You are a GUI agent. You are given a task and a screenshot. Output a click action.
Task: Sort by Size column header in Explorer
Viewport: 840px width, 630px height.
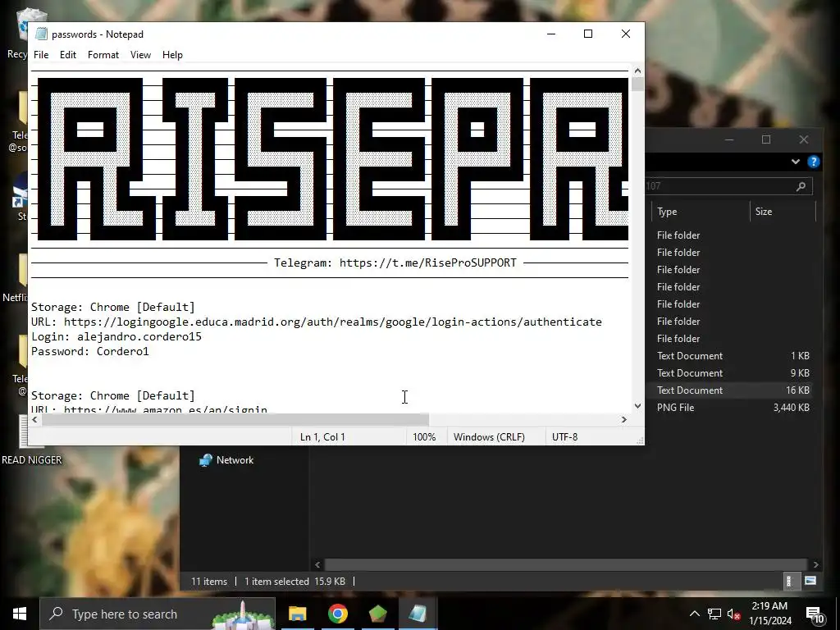[x=783, y=212]
